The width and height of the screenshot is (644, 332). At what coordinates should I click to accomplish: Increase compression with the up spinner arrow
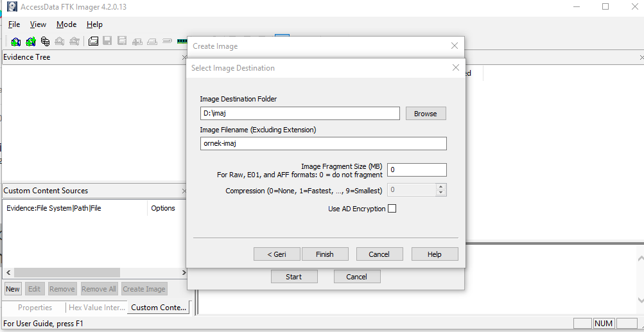[441, 187]
